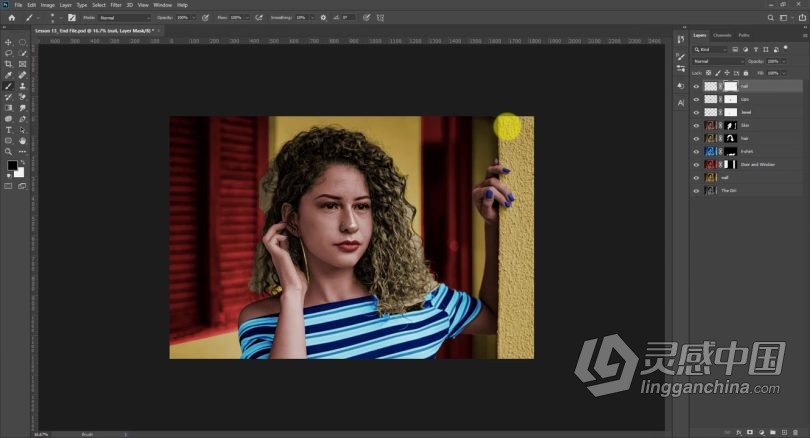Hide the Lips layer
This screenshot has height=438, width=810.
(x=696, y=99)
